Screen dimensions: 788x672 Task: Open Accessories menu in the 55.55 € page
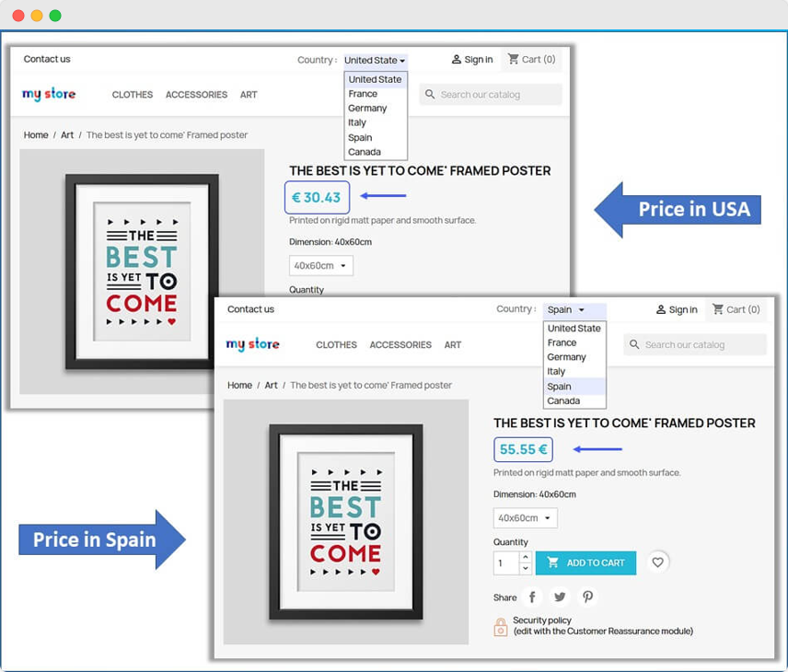[400, 345]
